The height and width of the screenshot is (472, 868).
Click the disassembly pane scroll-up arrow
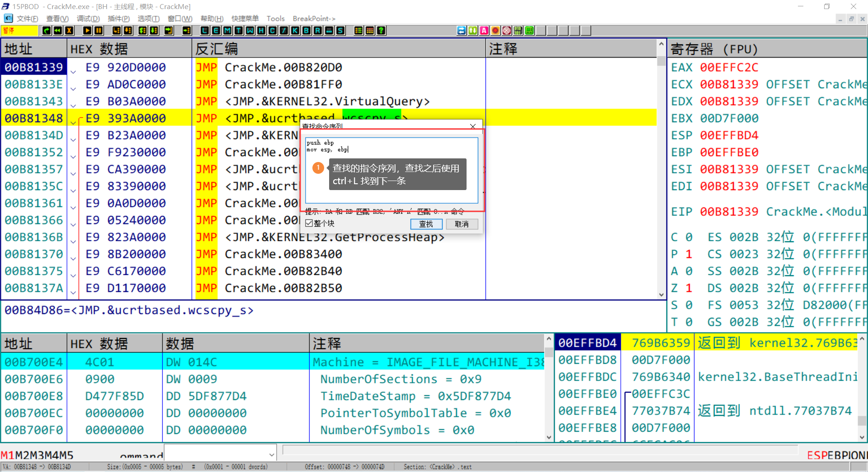[661, 44]
